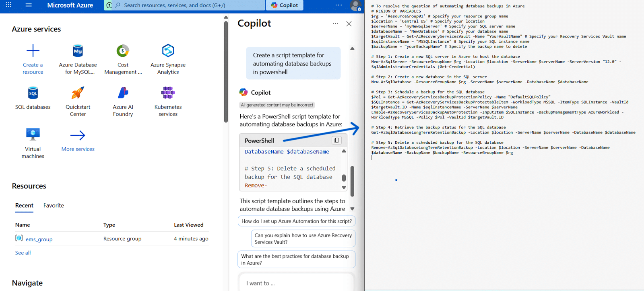Screen dimensions: 644x291
Task: Click the Microsoft Azure home title
Action: 70,5
